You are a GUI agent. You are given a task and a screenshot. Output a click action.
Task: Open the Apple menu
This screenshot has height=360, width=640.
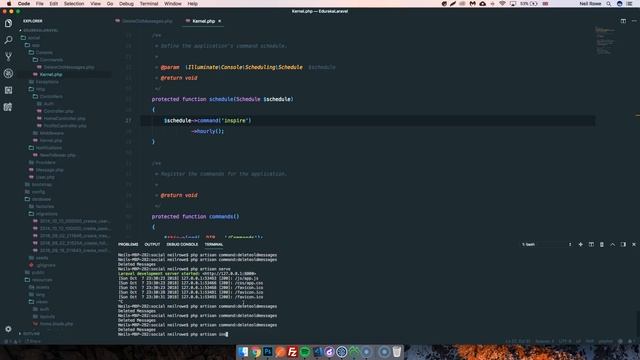tap(9, 4)
